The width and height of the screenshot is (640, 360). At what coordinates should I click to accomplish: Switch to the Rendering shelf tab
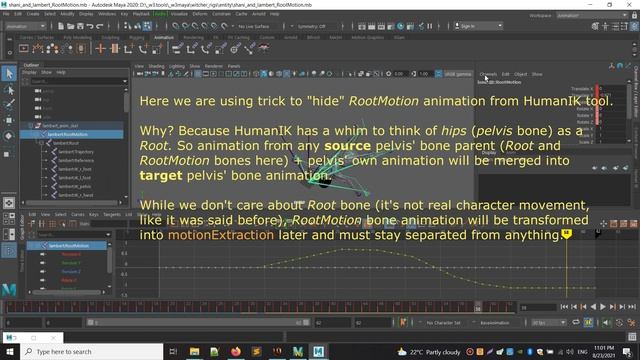(x=193, y=38)
